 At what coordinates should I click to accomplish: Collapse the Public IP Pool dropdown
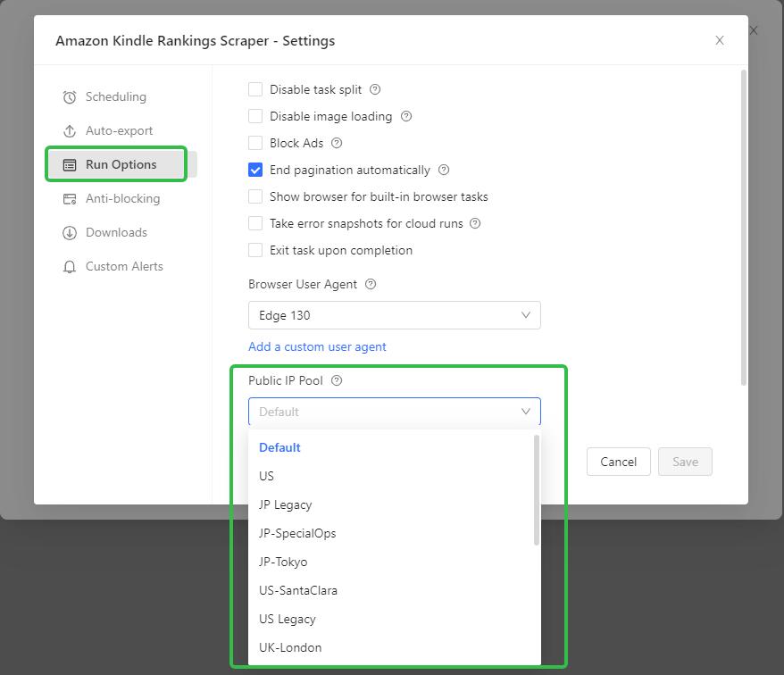click(x=525, y=412)
